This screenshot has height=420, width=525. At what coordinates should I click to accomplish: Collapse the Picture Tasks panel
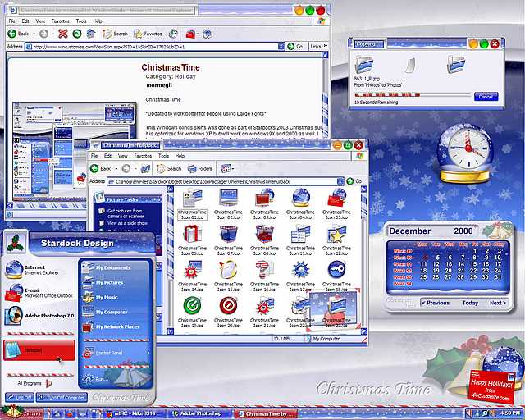157,199
